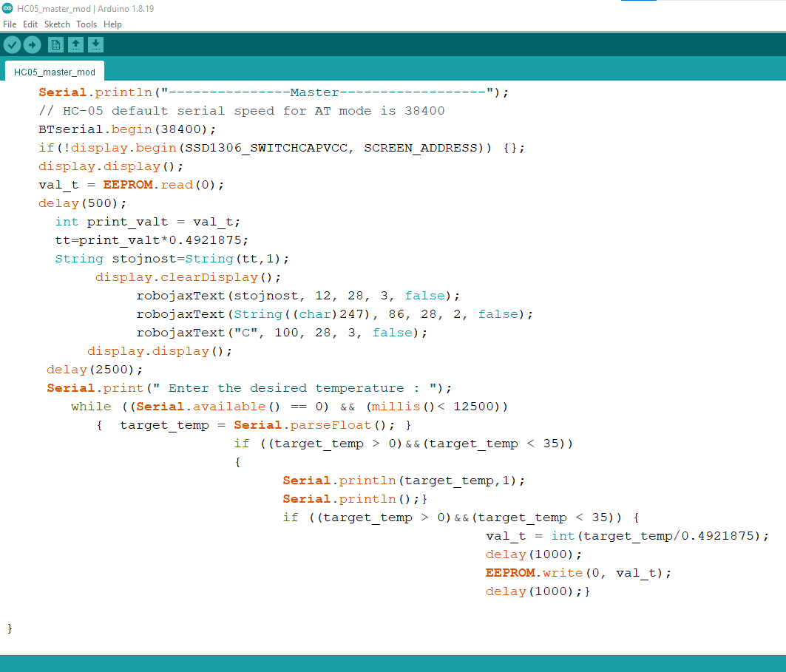786x672 pixels.
Task: Click the val_t = EEPROM.read(0) line
Action: pyautogui.click(x=132, y=185)
